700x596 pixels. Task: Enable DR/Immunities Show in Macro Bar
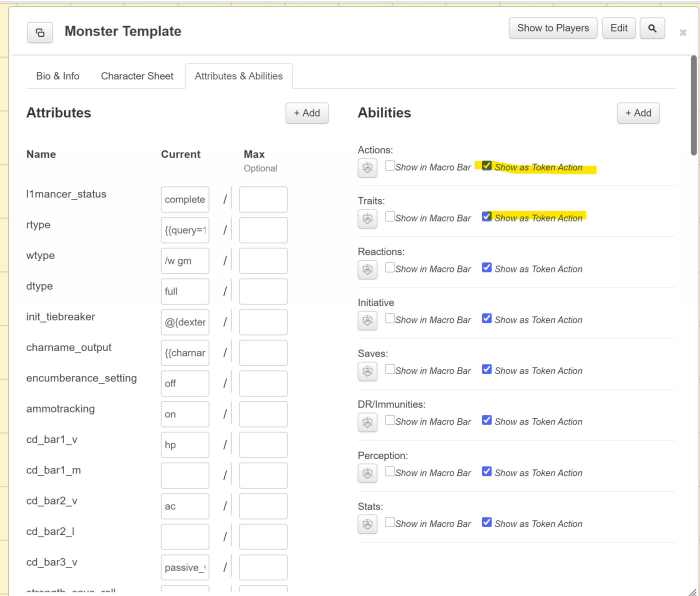pyautogui.click(x=390, y=420)
